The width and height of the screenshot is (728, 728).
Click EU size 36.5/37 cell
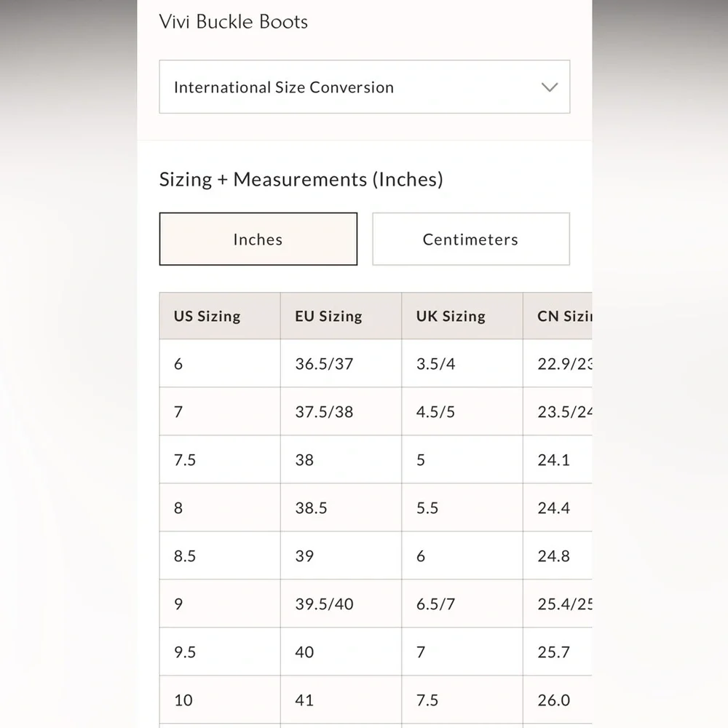pos(324,364)
